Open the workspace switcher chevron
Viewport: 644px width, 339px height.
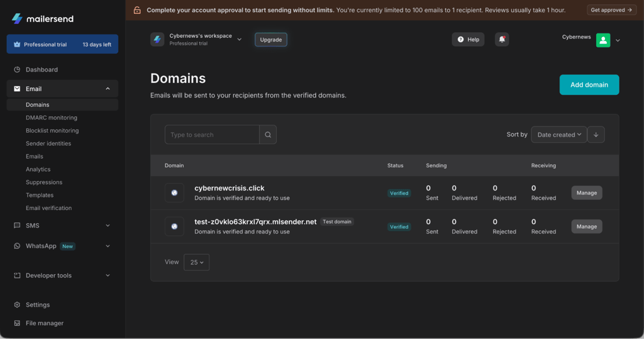(x=240, y=40)
